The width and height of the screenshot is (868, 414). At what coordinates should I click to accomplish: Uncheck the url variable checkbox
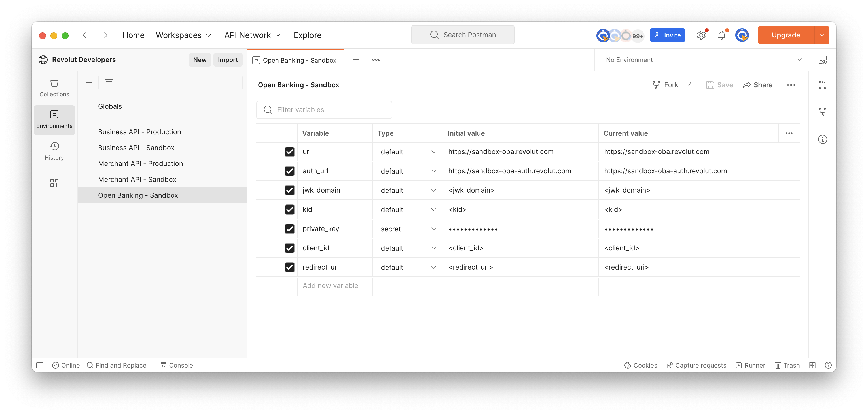pos(289,152)
